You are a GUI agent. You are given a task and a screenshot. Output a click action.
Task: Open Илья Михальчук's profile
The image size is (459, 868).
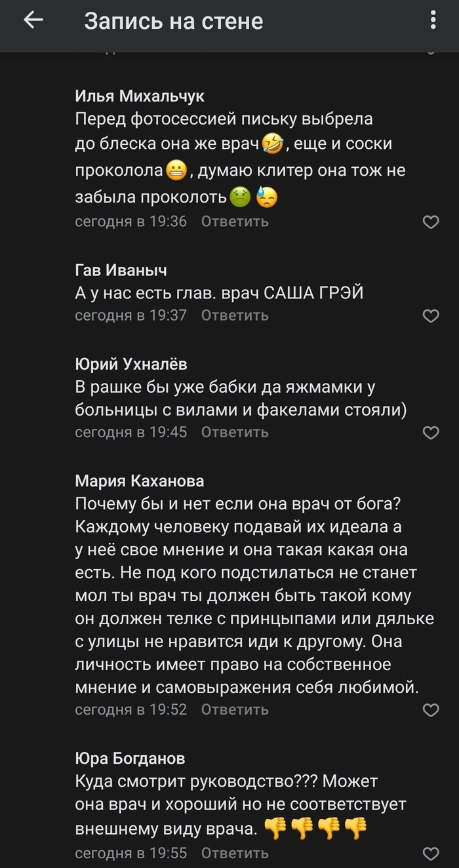pyautogui.click(x=140, y=96)
